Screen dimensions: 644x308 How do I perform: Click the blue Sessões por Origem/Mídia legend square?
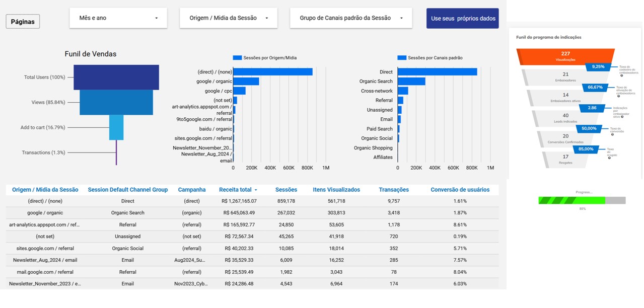[x=237, y=58]
